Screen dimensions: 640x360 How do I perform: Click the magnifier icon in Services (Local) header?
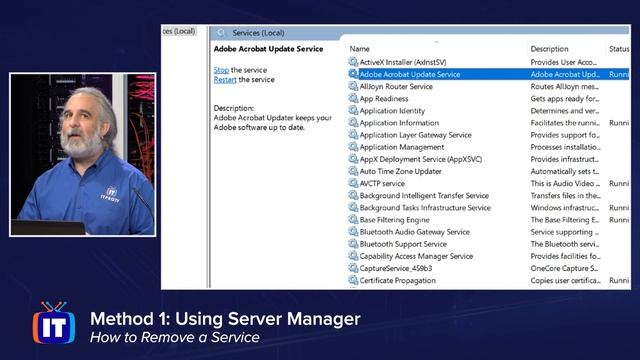tap(221, 33)
